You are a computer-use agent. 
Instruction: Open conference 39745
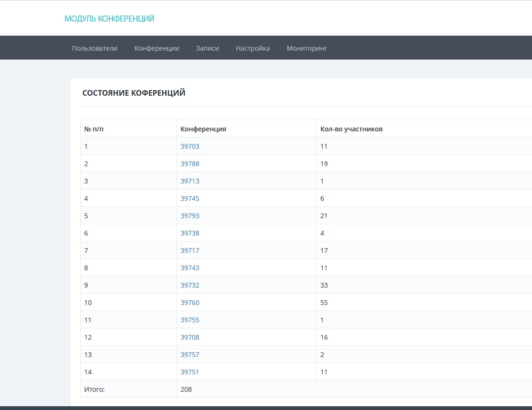point(190,198)
